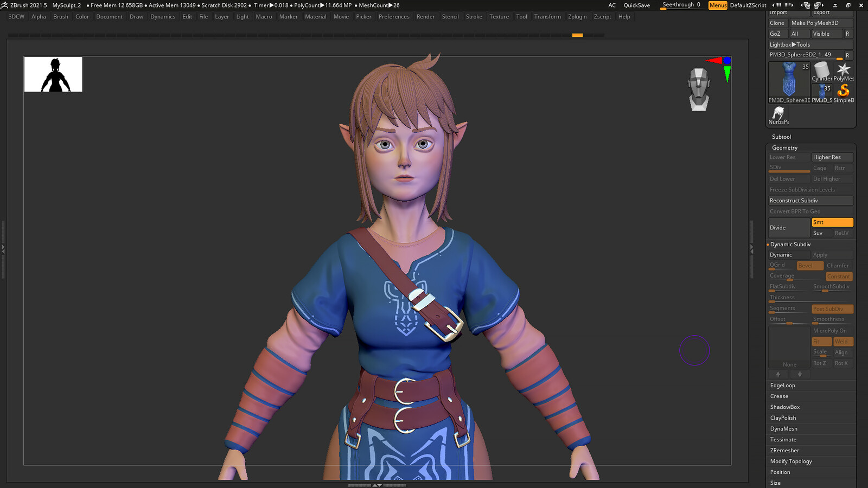Screen dimensions: 868x488
Task: Open the Brush menu
Action: pyautogui.click(x=61, y=17)
